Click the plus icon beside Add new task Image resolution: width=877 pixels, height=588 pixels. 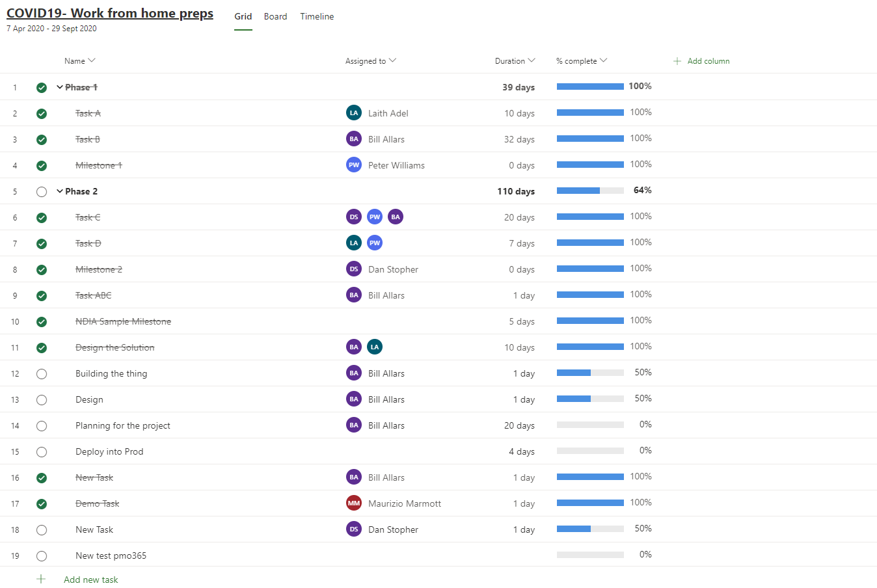pos(41,579)
